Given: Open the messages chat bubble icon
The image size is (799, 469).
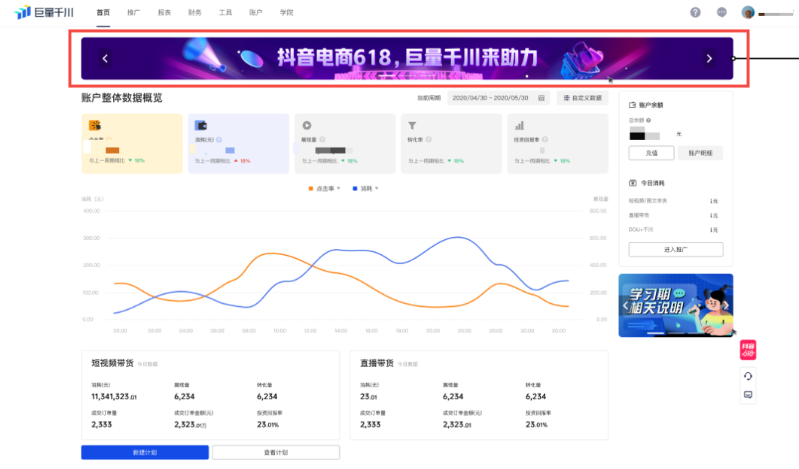Looking at the screenshot, I should (x=722, y=12).
